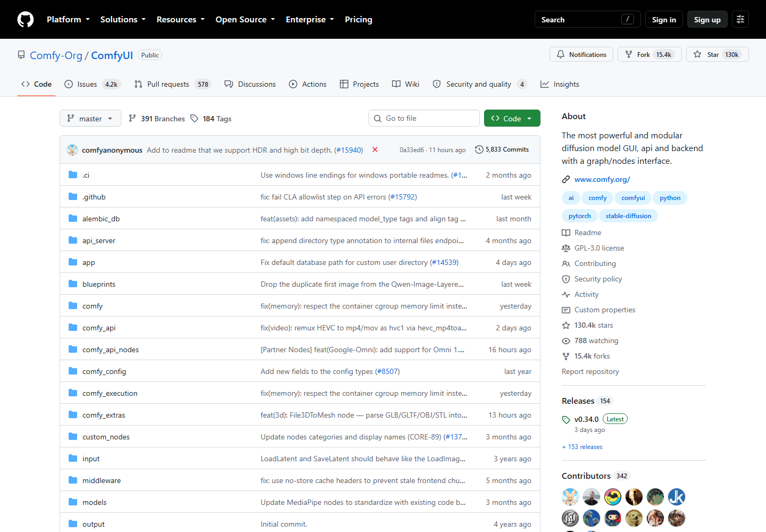Image resolution: width=766 pixels, height=532 pixels.
Task: Click the pulse icon beside Activity
Action: [566, 294]
